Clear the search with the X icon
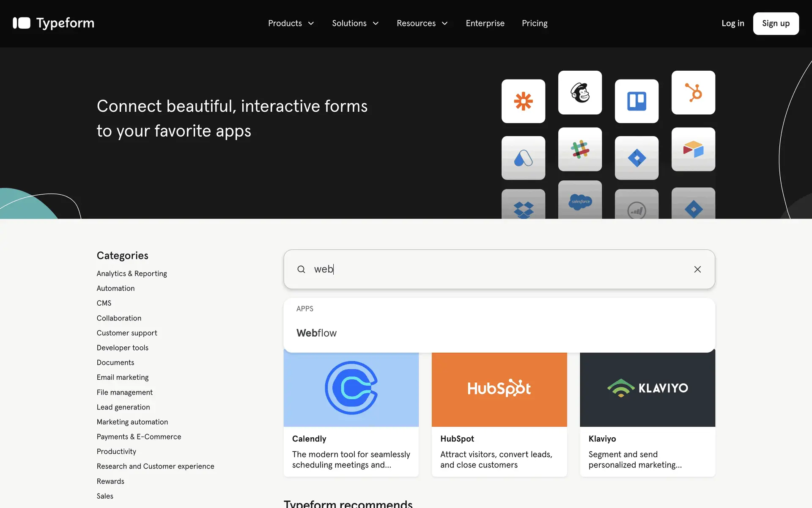 click(697, 269)
